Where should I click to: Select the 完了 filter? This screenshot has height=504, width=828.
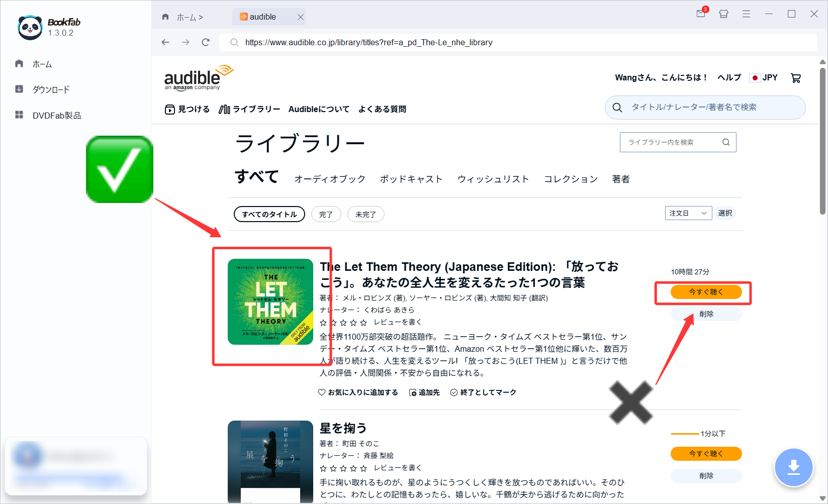326,214
